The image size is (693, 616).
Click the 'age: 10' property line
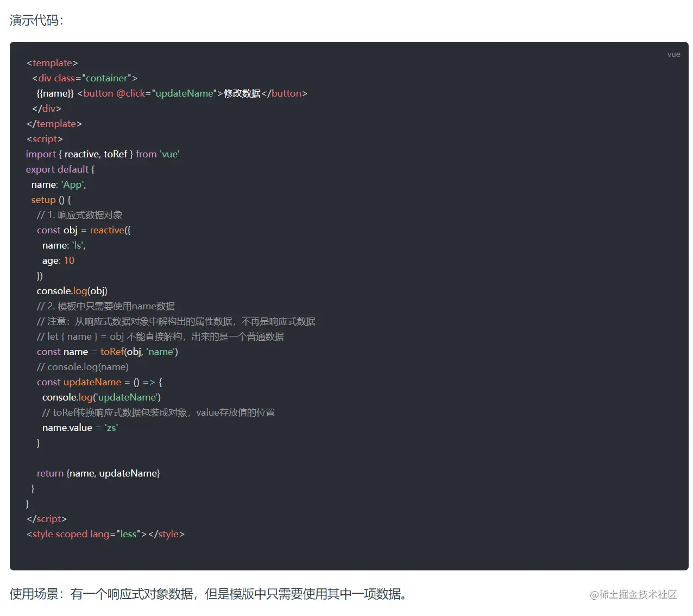(x=58, y=261)
